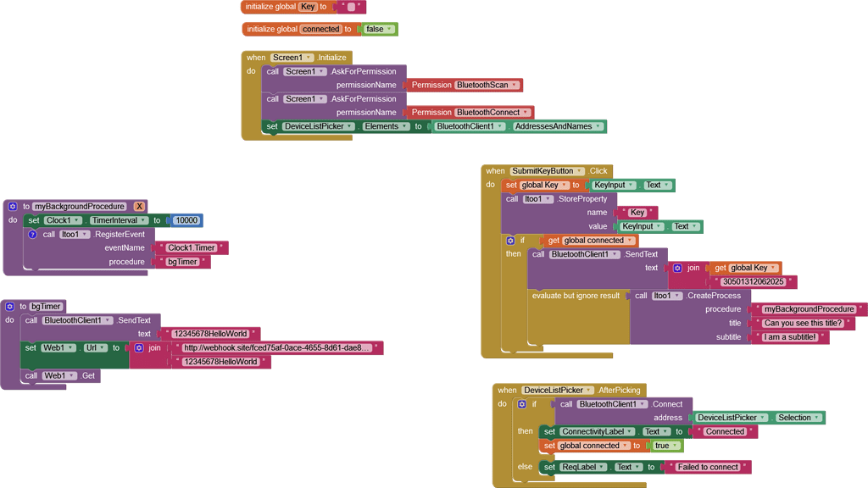
Task: Open the gear mutator on SubmitKeyButton's if block
Action: pos(509,241)
